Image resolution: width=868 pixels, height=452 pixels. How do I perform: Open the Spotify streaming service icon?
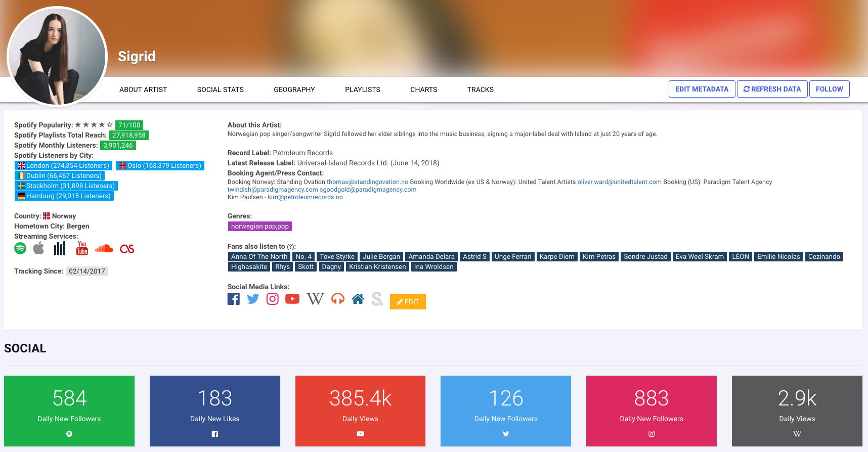click(x=20, y=248)
